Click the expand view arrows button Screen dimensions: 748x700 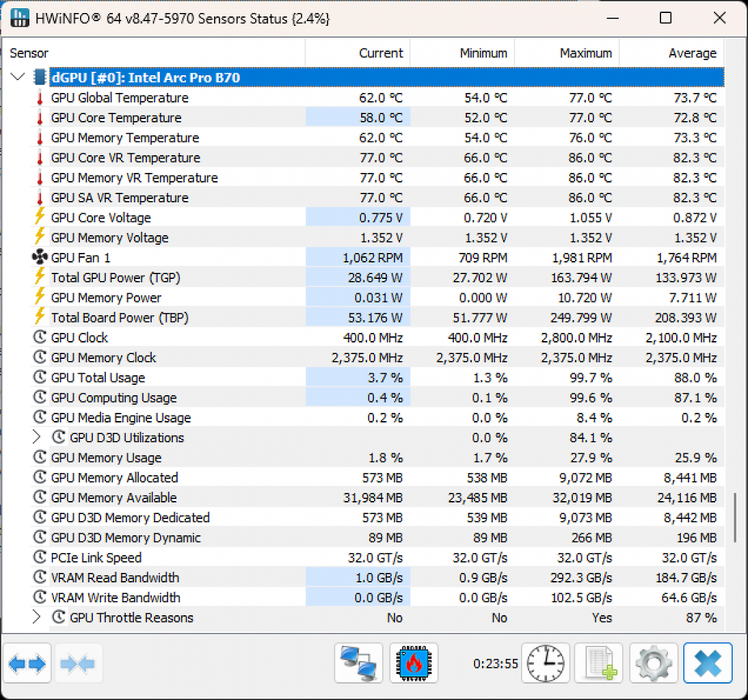(27, 663)
